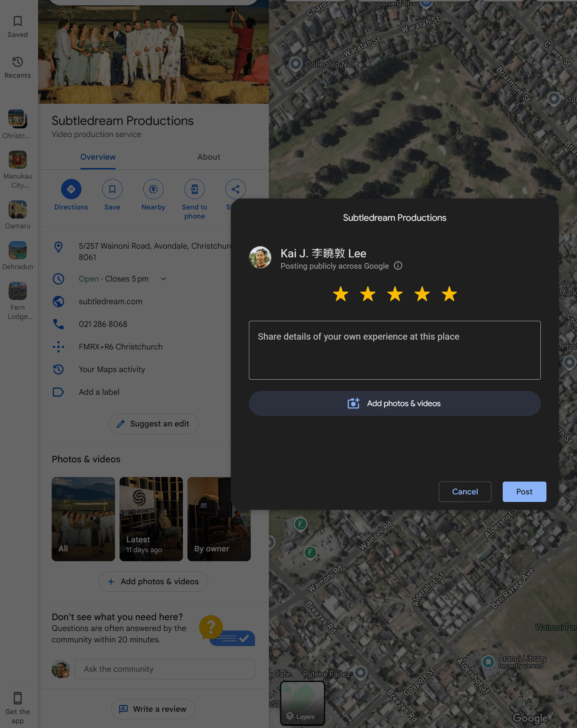577x728 pixels.
Task: Click the Your Maps activity history icon
Action: 58,369
